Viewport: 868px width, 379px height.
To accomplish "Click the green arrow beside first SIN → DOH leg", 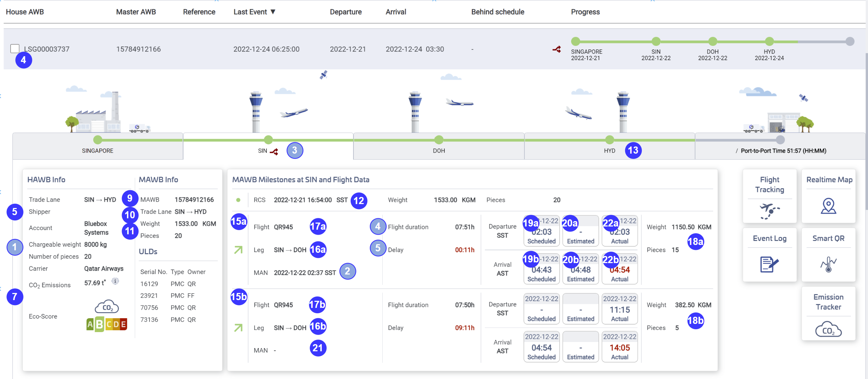I will tap(238, 250).
